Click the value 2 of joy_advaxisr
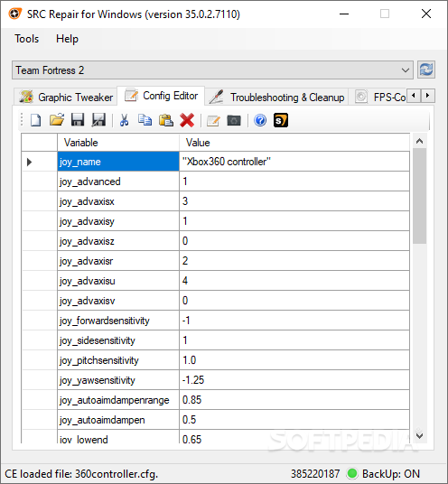Screen dimensions: 448x484 click(294, 261)
